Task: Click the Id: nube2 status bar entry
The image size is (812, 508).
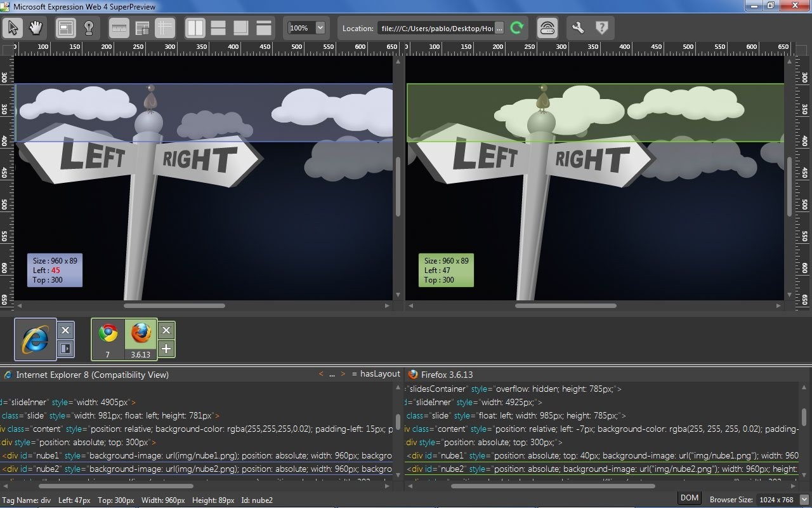Action: [257, 500]
